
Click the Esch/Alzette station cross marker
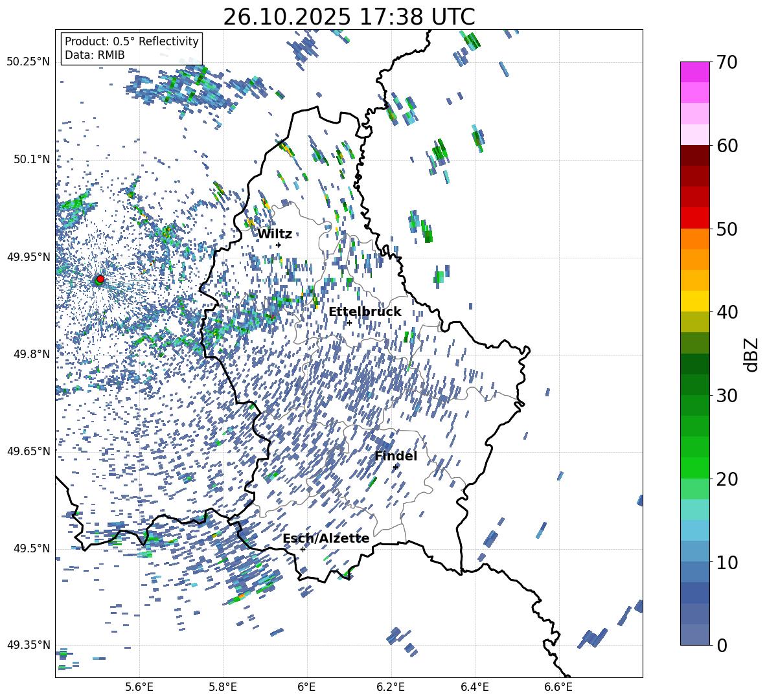click(303, 549)
